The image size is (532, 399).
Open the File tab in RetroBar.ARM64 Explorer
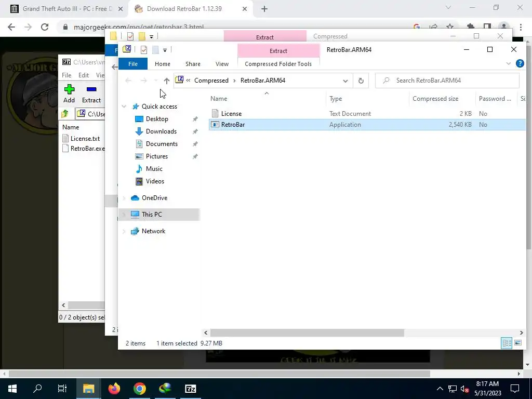133,64
